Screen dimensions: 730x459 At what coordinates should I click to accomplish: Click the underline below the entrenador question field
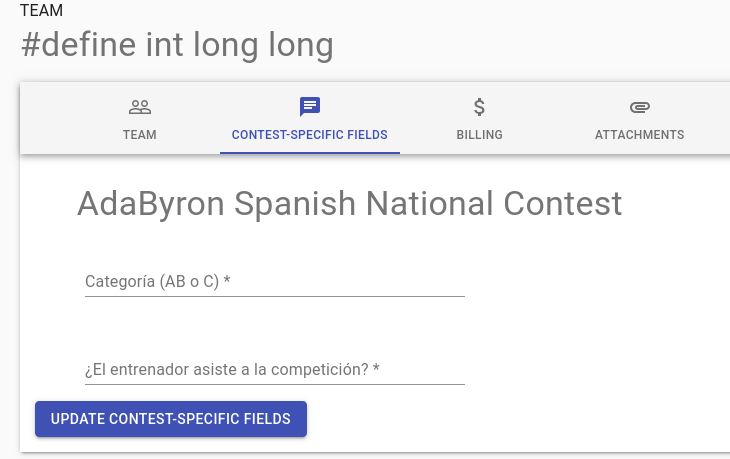coord(275,384)
